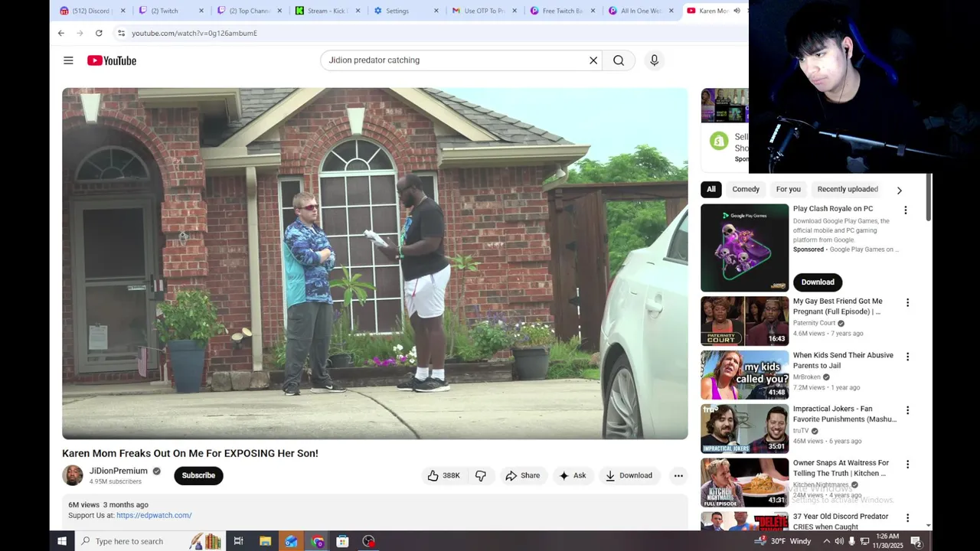Mute the Karen Mom tab audio
The height and width of the screenshot is (551, 980).
tap(737, 11)
